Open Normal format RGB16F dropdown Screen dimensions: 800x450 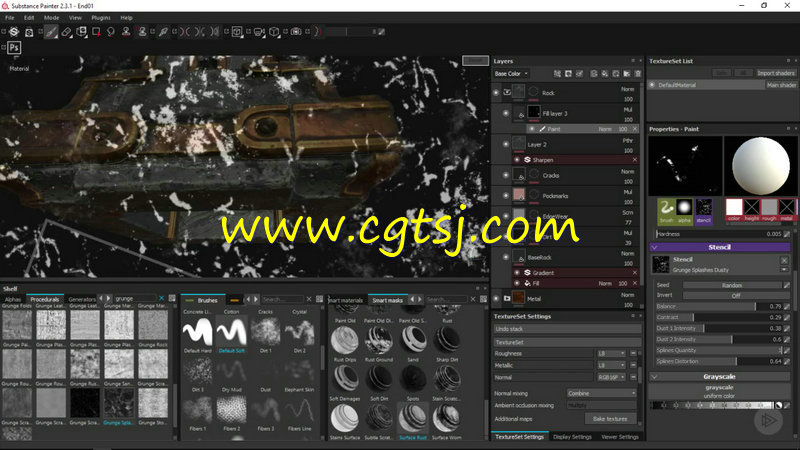tap(611, 377)
